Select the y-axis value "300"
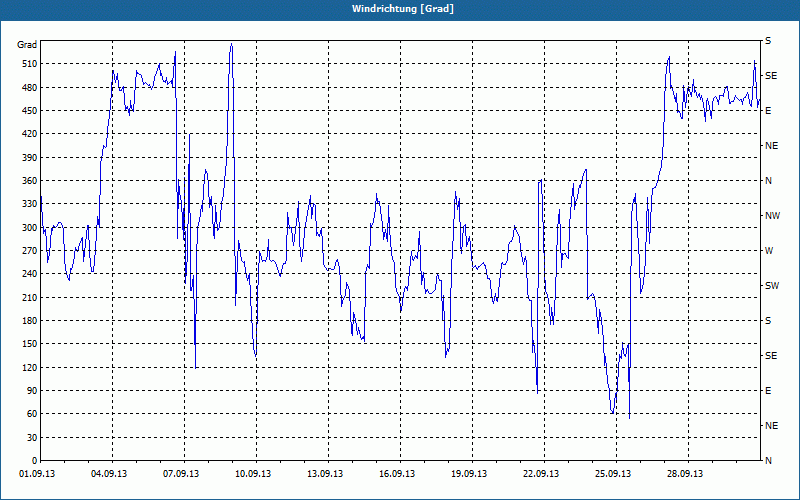800x500 pixels. click(x=30, y=227)
